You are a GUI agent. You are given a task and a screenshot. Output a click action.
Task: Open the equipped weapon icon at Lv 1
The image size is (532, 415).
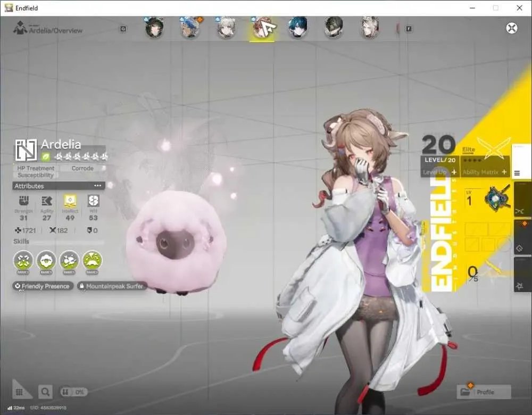click(497, 198)
